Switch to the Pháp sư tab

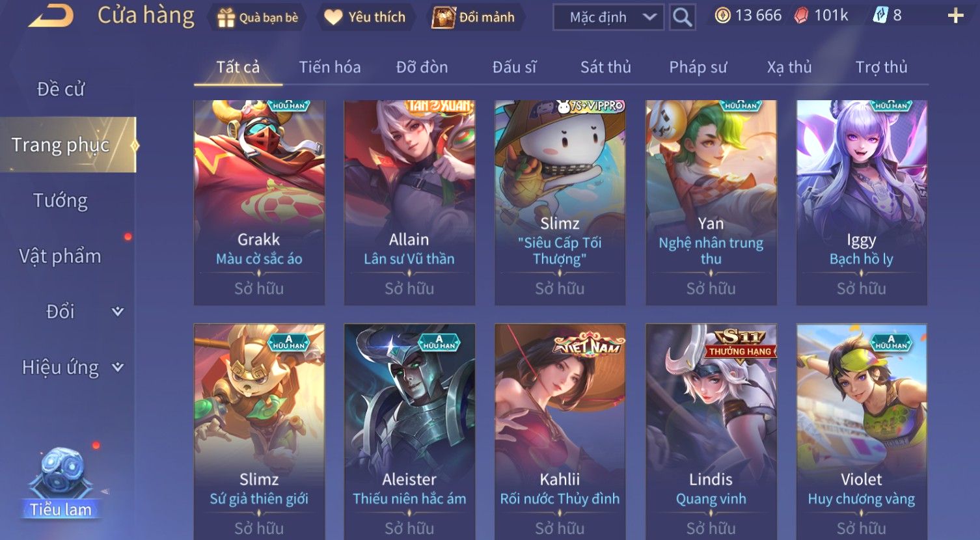[698, 67]
